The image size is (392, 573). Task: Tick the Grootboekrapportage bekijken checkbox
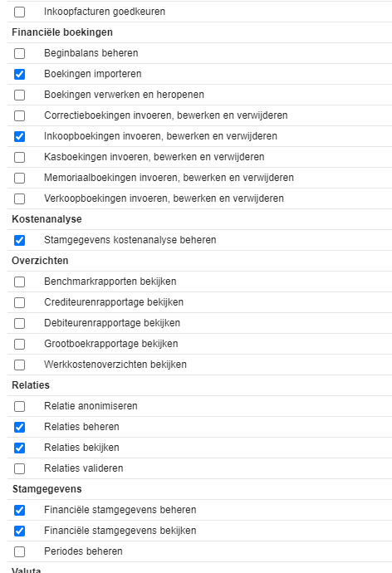click(19, 344)
